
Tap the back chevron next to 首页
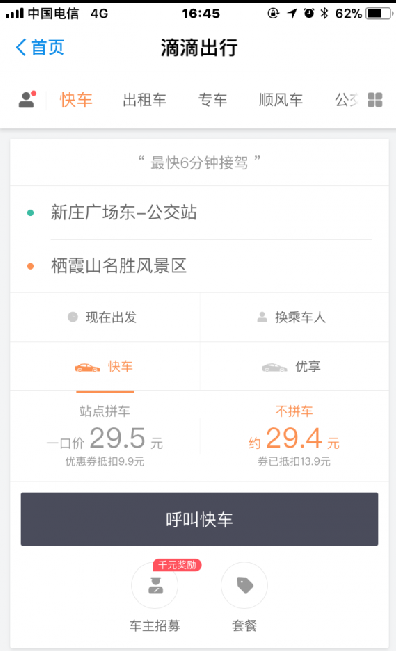click(x=21, y=47)
